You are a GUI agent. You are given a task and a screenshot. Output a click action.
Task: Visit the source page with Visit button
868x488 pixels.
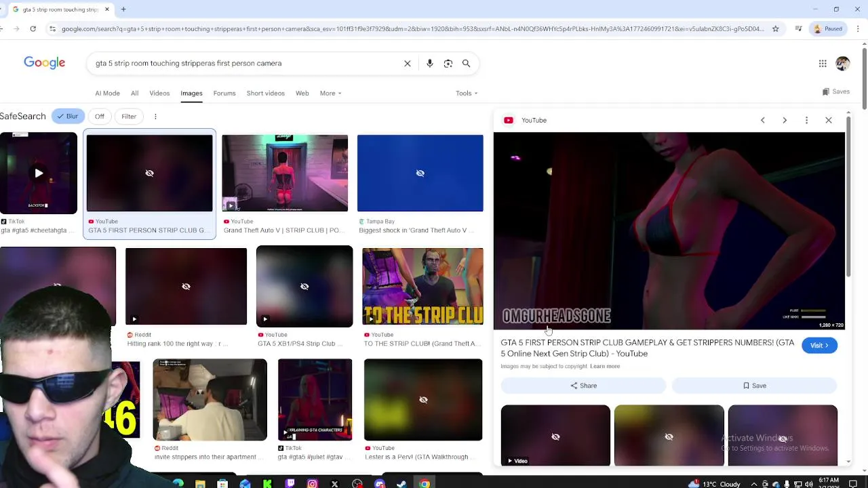click(819, 346)
